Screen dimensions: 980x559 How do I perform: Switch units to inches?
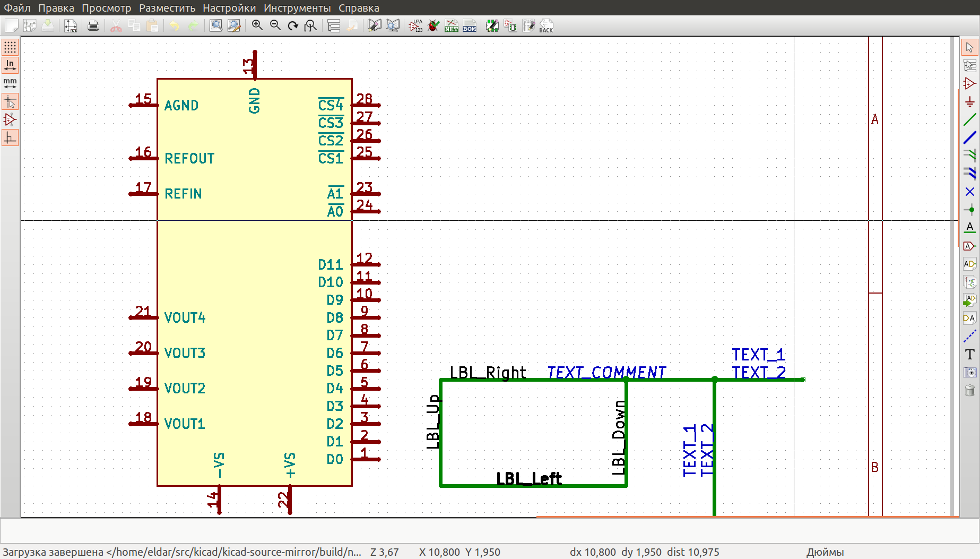10,65
